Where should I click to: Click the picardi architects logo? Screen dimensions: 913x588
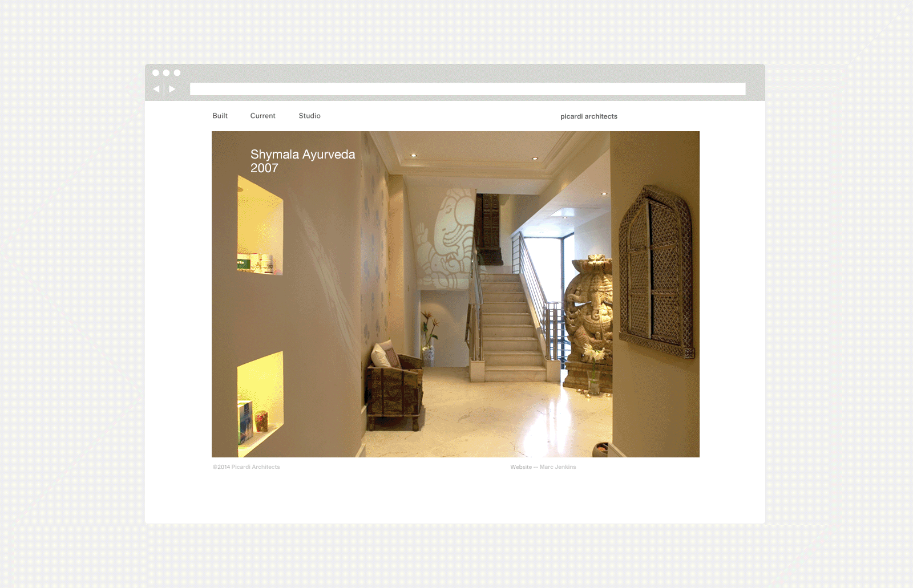(590, 116)
